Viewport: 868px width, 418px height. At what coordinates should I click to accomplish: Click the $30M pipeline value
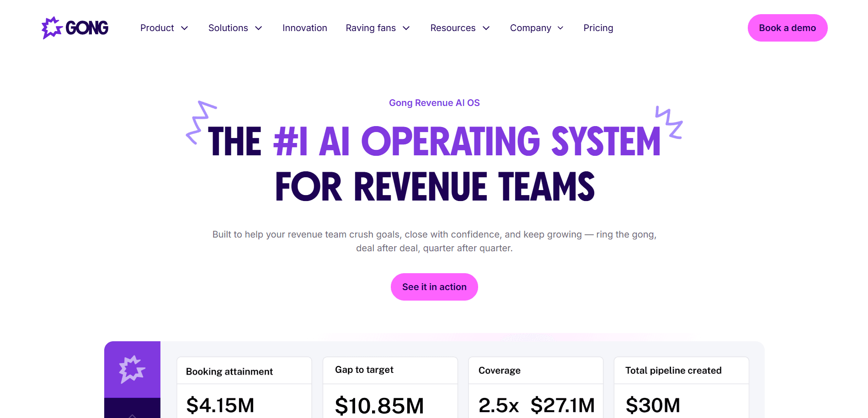[x=653, y=405]
